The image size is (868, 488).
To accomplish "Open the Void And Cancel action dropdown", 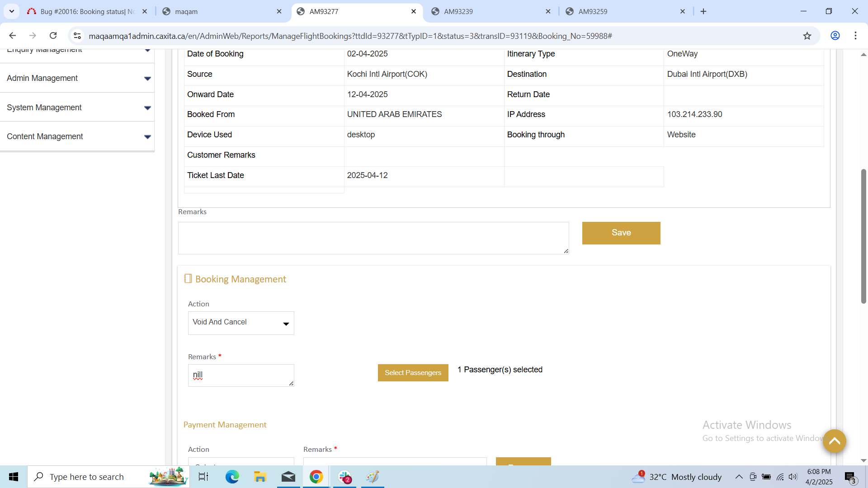I will [x=241, y=323].
